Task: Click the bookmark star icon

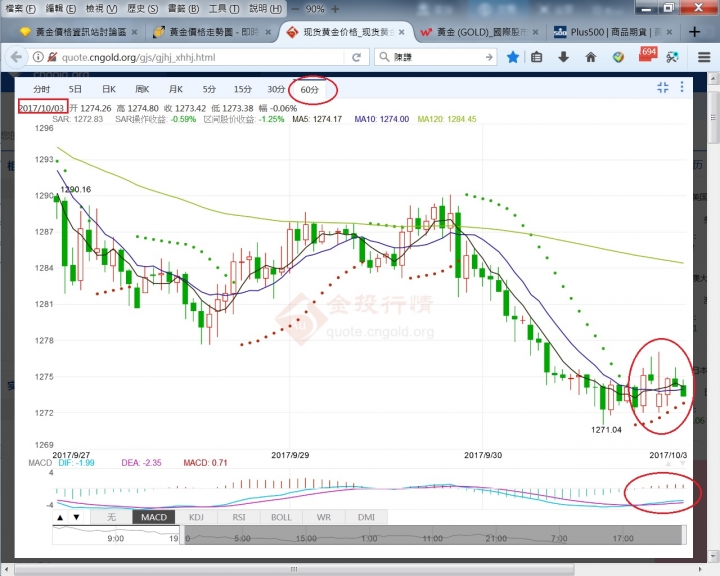Action: [x=513, y=57]
